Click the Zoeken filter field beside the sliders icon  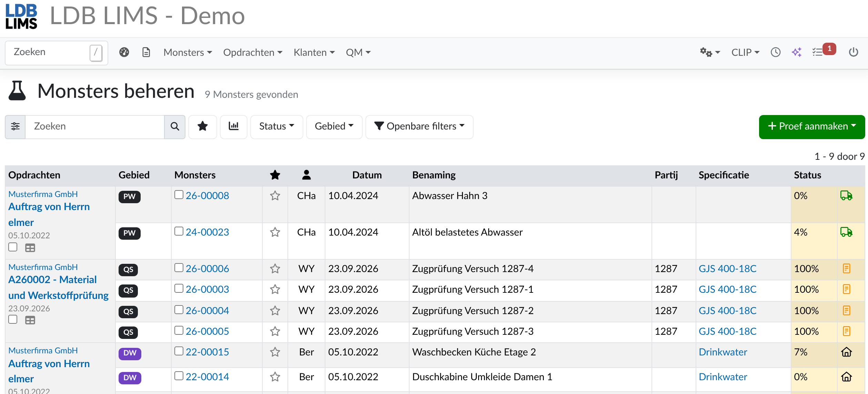tap(95, 127)
